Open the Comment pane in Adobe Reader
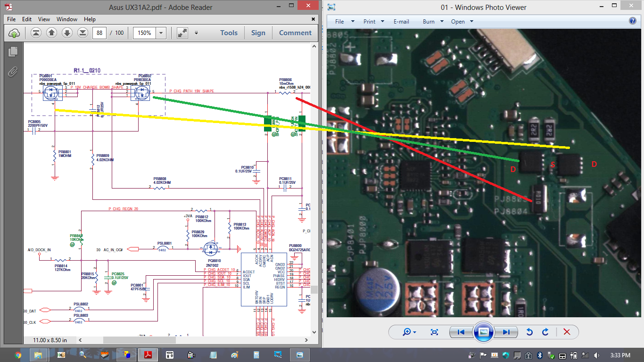This screenshot has height=362, width=644. [x=295, y=33]
